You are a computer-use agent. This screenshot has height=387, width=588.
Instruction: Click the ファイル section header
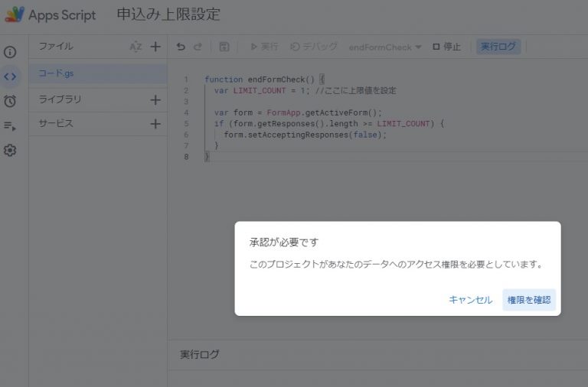[x=56, y=47]
